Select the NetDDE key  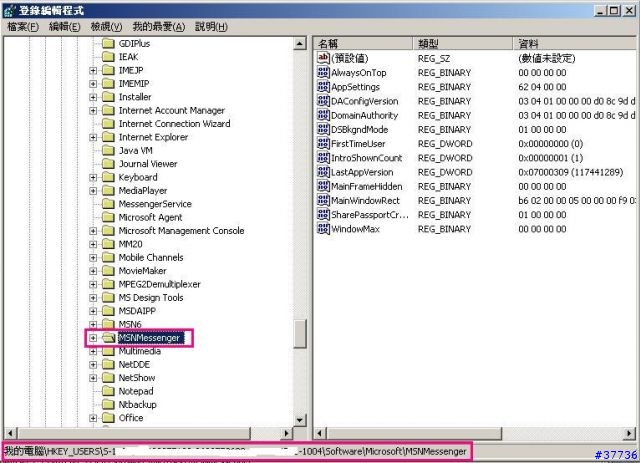pos(134,365)
